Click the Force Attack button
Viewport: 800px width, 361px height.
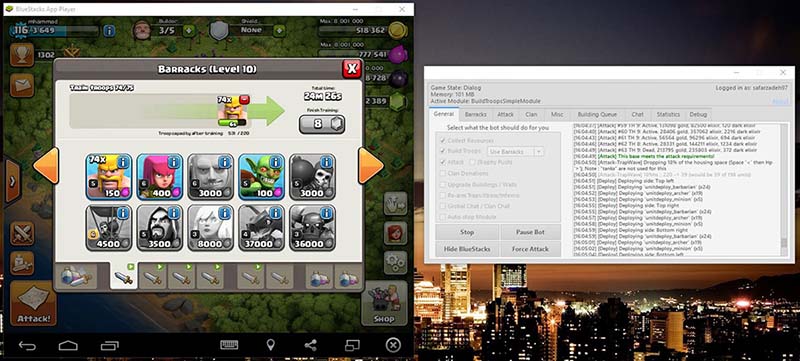[530, 249]
